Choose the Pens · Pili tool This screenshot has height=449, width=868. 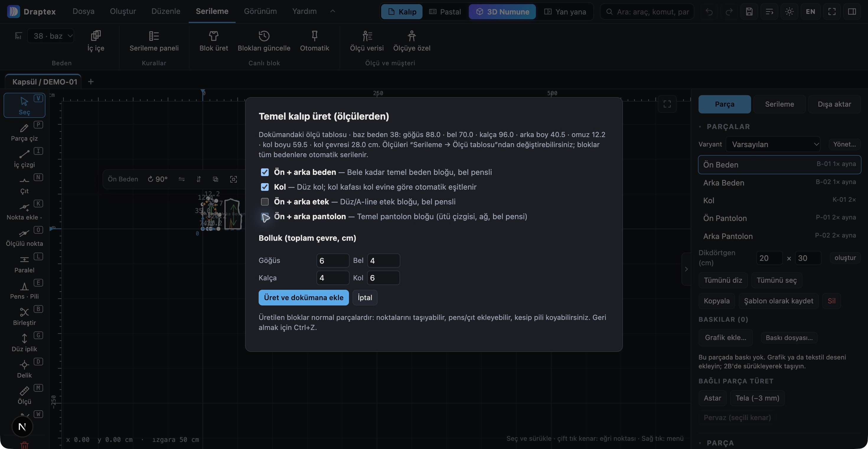[24, 290]
